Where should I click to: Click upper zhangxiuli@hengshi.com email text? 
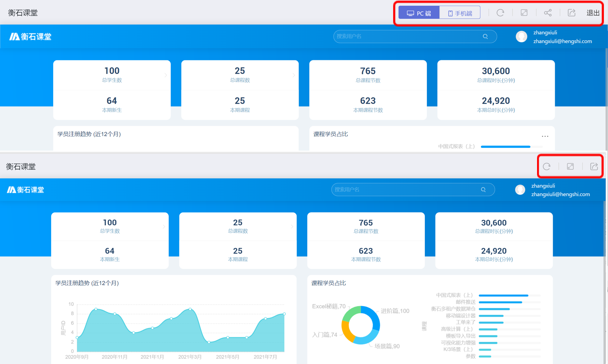coord(562,41)
